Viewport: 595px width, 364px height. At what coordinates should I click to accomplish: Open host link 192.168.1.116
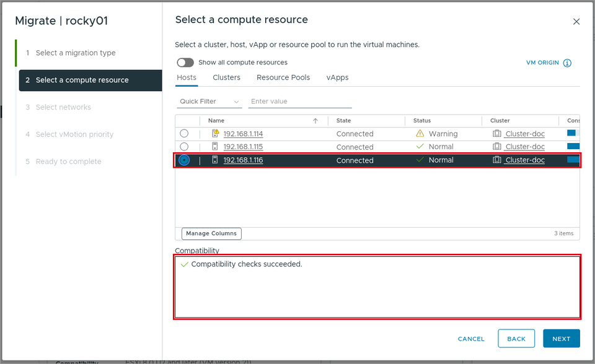coord(243,160)
